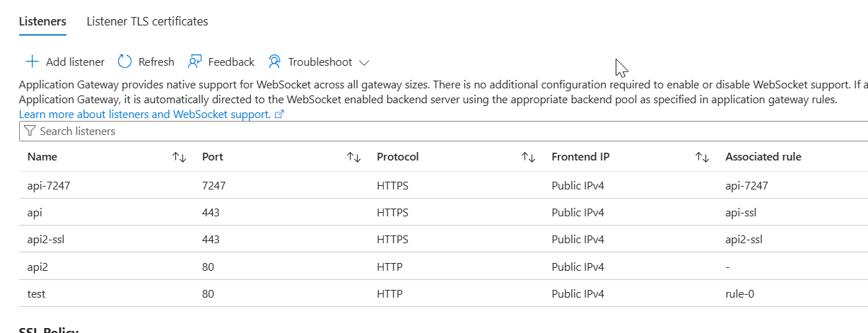Image resolution: width=868 pixels, height=333 pixels.
Task: Select the test listener row
Action: pyautogui.click(x=37, y=293)
